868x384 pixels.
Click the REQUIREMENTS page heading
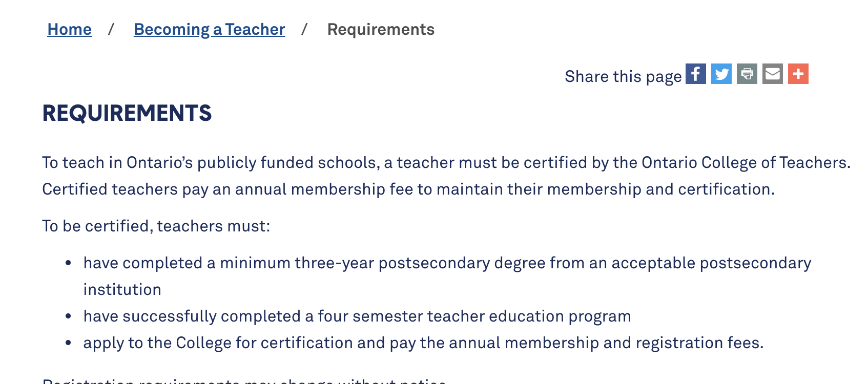[127, 113]
